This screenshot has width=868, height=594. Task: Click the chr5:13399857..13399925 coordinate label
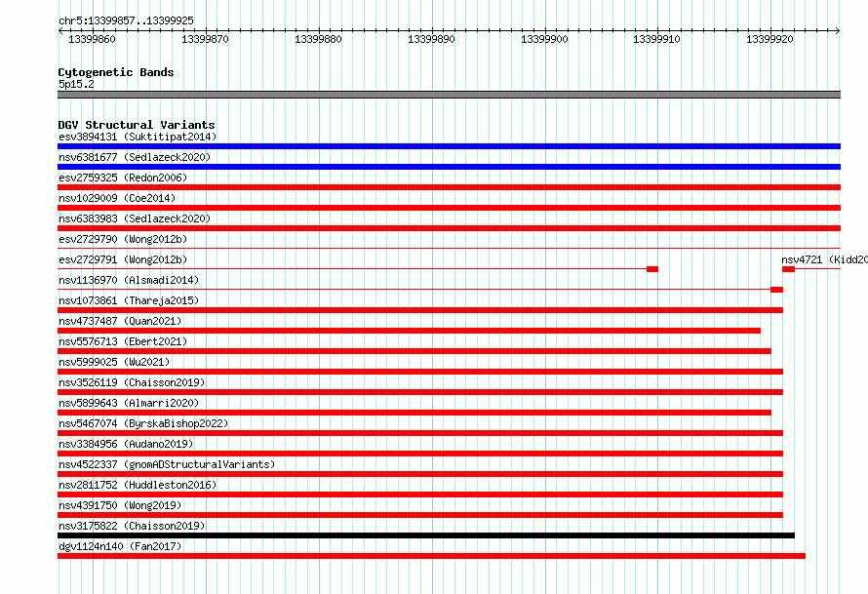tap(126, 20)
